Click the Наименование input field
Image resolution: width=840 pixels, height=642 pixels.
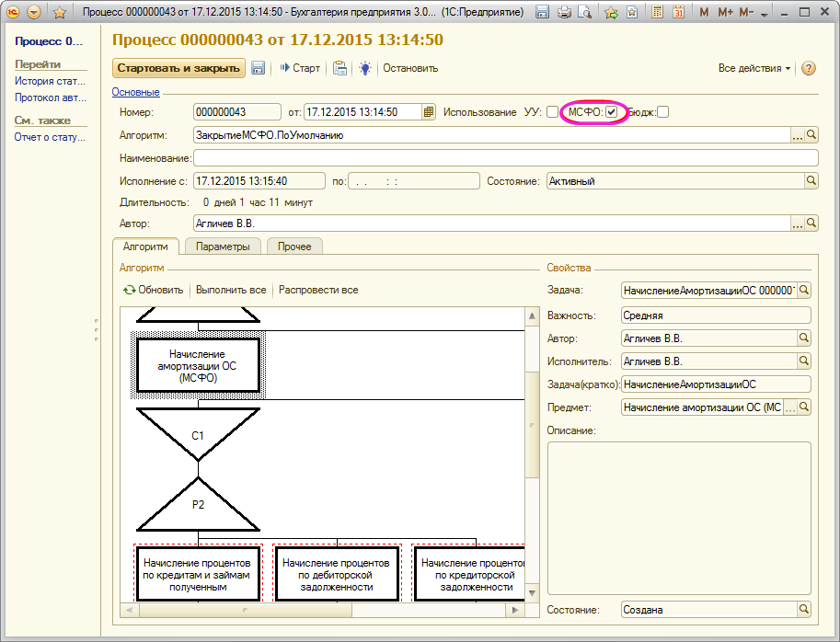tap(504, 158)
